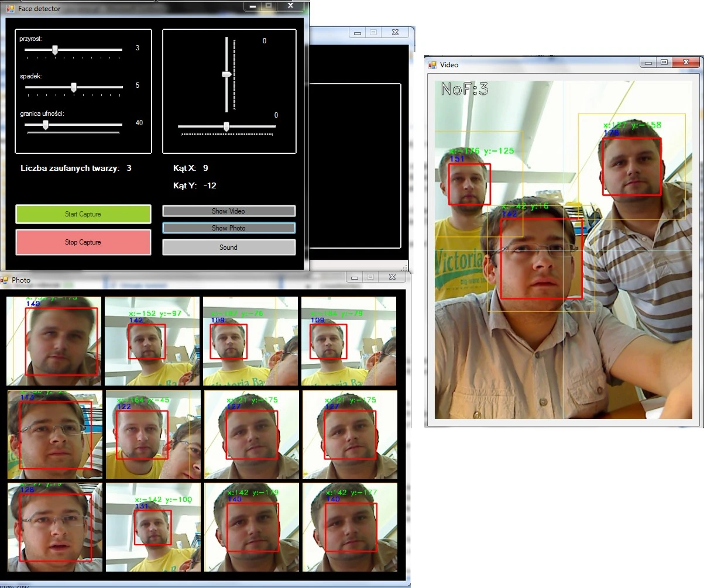Click the horizontal angle slider thumb
This screenshot has height=588, width=704.
(x=226, y=126)
